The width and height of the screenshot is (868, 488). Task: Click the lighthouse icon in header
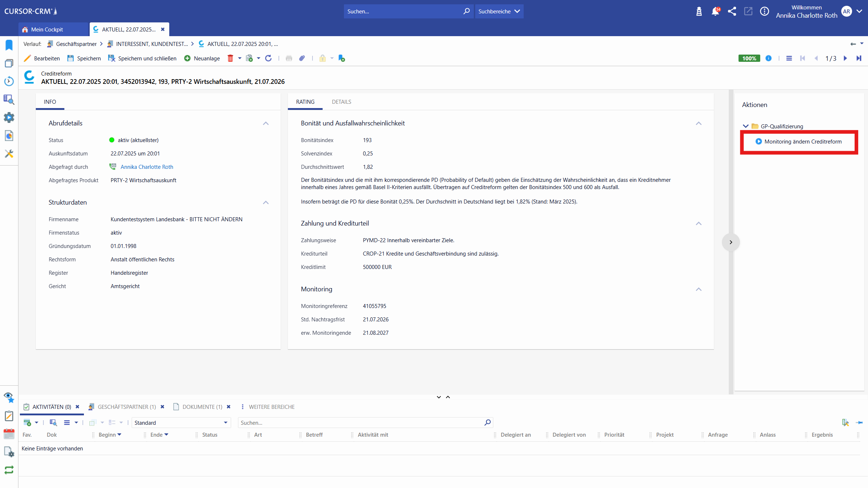[699, 11]
